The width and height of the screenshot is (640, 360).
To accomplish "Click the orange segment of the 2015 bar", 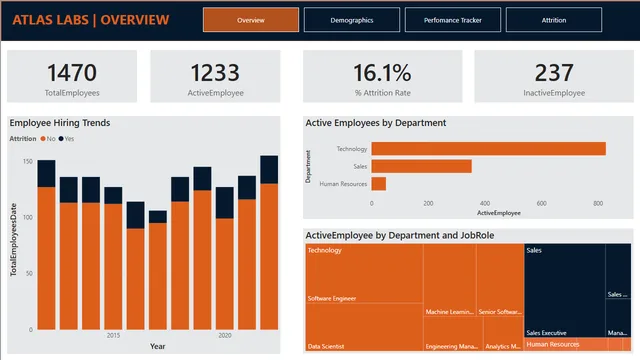I will coord(113,267).
